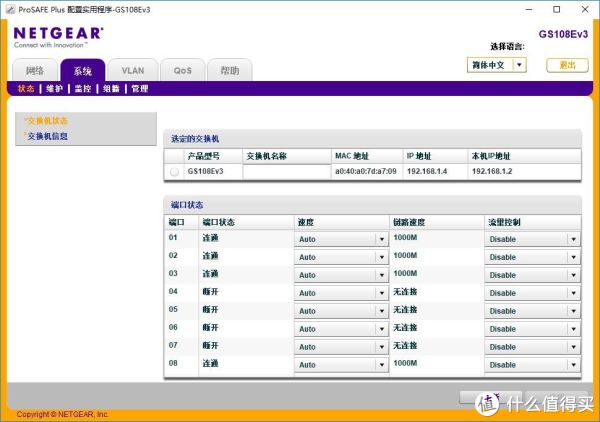Click MAC address a0:40:a0:7d:a7:09
This screenshot has width=600, height=422.
pyautogui.click(x=366, y=171)
